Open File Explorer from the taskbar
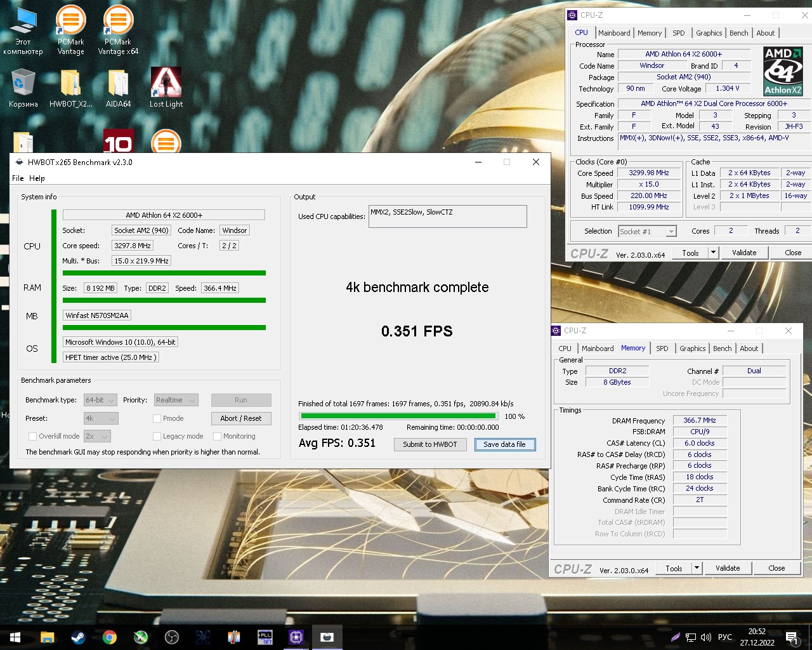This screenshot has height=650, width=812. [x=48, y=637]
